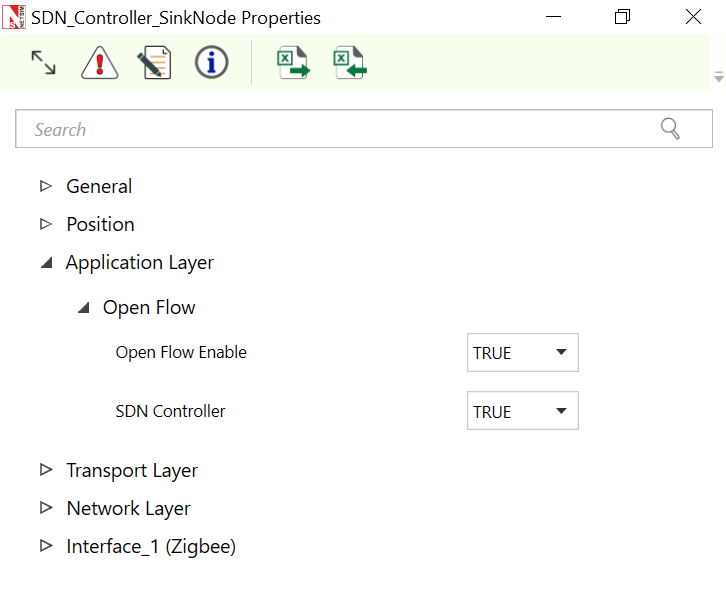Expand the Transport Layer section
Image resolution: width=726 pixels, height=597 pixels.
[x=45, y=470]
